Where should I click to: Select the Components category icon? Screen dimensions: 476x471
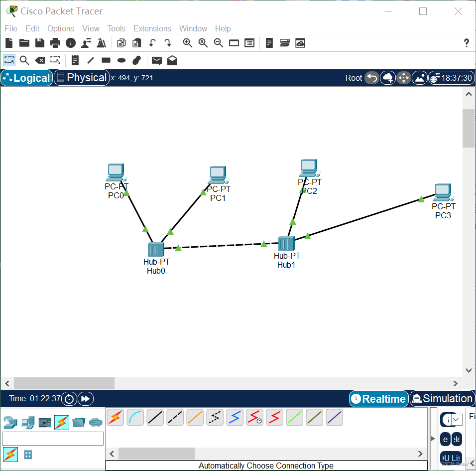click(45, 422)
